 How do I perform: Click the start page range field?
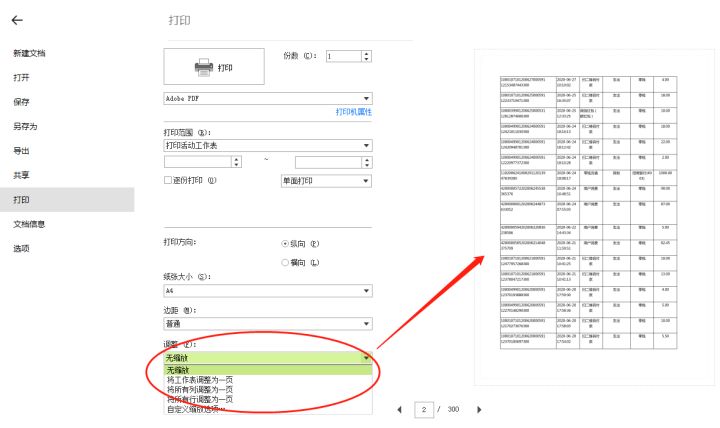[198, 162]
